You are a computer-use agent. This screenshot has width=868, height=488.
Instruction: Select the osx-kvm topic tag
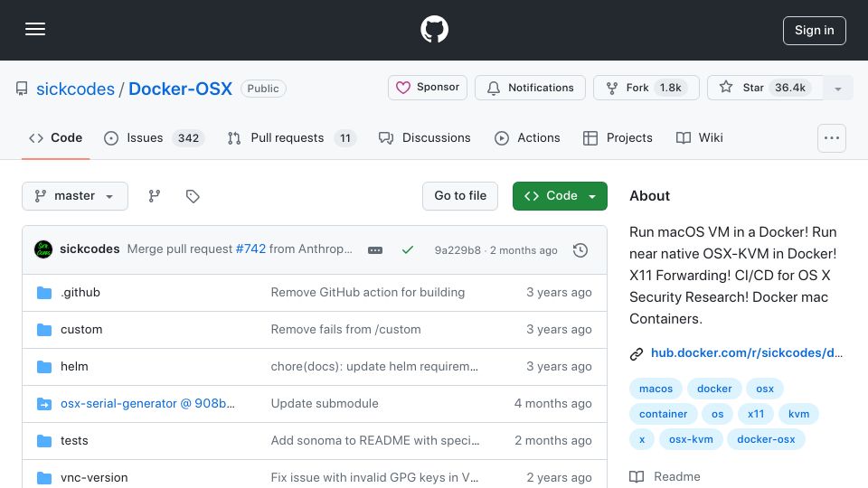[x=691, y=439]
